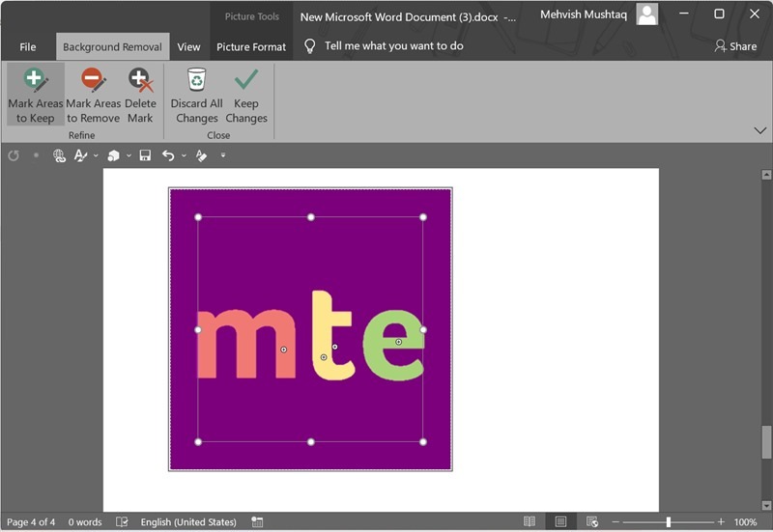The height and width of the screenshot is (532, 773).
Task: Undo last action with arrow icon
Action: [168, 155]
